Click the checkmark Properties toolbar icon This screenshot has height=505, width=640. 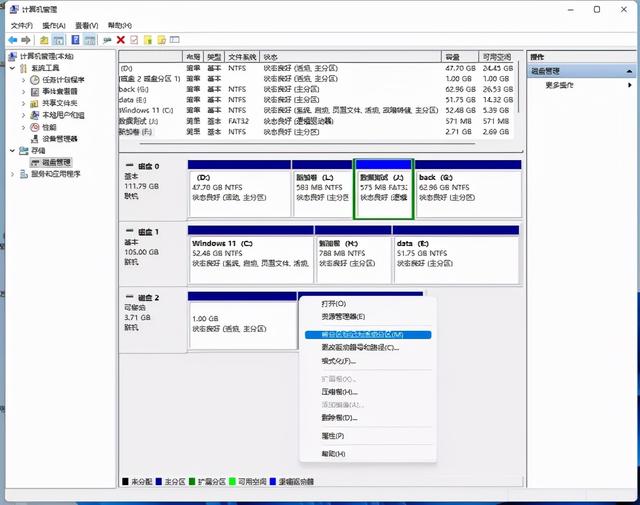click(x=134, y=40)
